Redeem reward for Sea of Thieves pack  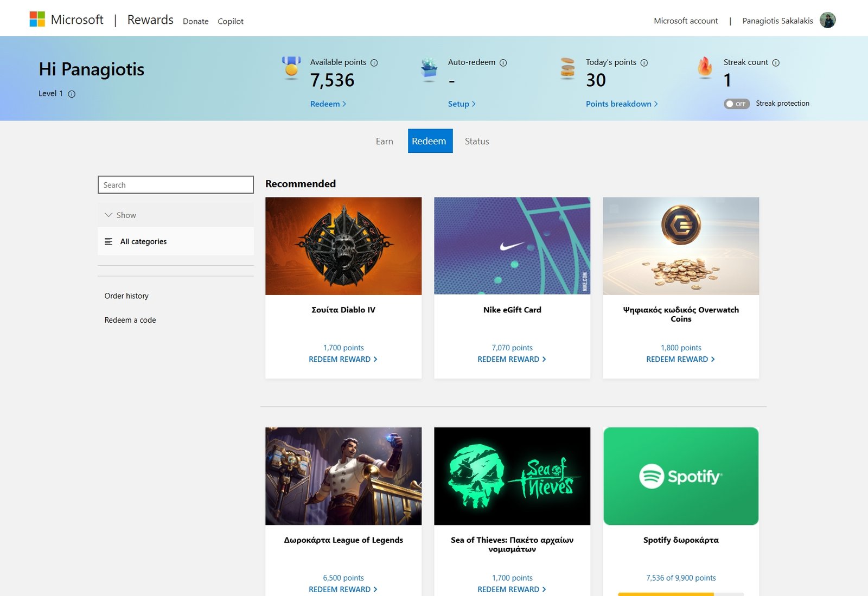tap(512, 589)
